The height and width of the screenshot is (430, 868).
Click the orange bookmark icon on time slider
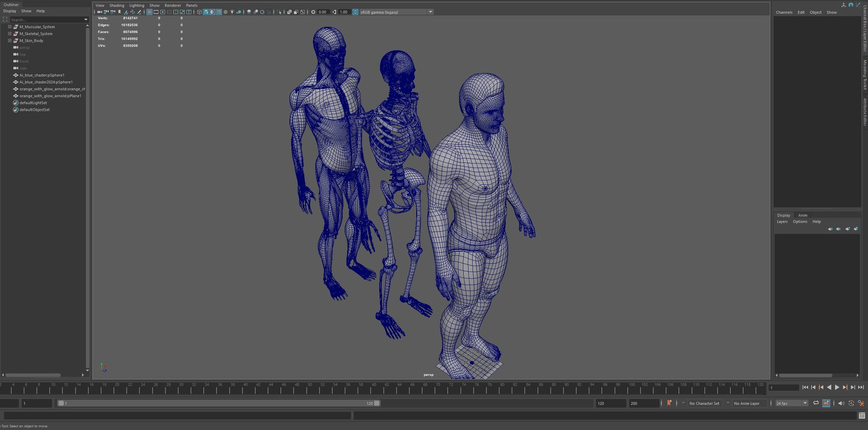coord(669,403)
